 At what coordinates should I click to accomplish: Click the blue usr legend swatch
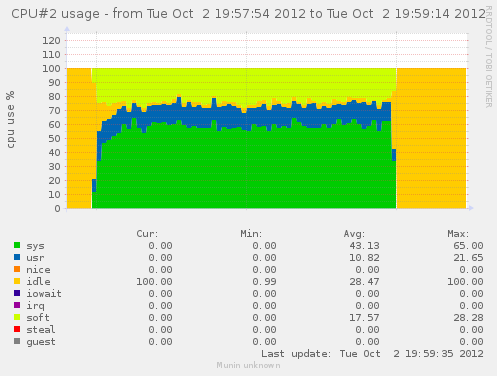[17, 257]
